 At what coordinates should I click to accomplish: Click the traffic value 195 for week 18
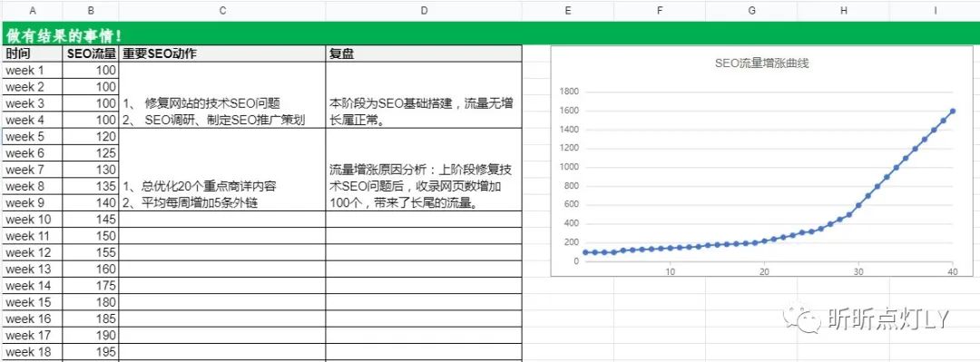[92, 352]
